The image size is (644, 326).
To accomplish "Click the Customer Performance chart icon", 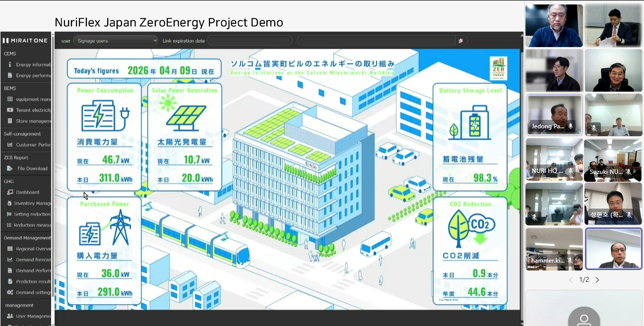I will coord(10,145).
